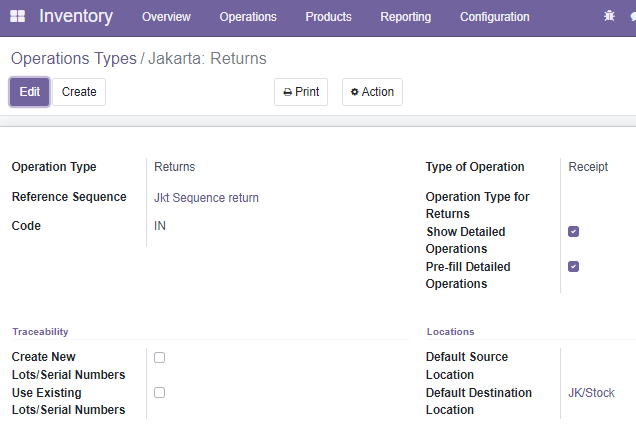636x435 pixels.
Task: Open the Jkt Sequence return link
Action: pyautogui.click(x=206, y=198)
